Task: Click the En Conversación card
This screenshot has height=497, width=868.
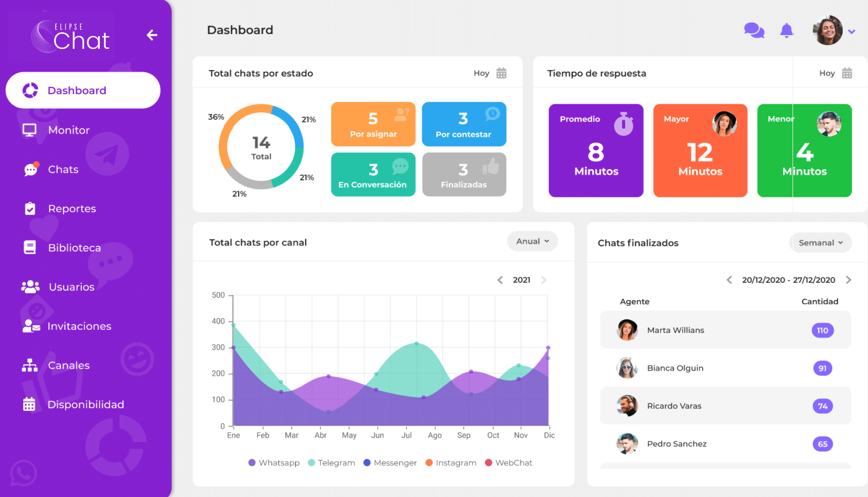Action: pyautogui.click(x=373, y=174)
